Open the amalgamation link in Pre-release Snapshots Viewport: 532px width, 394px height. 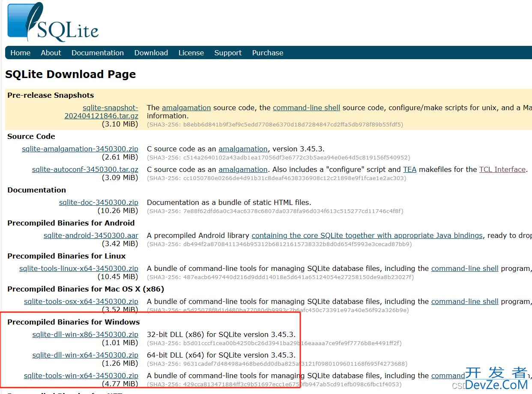coord(186,108)
